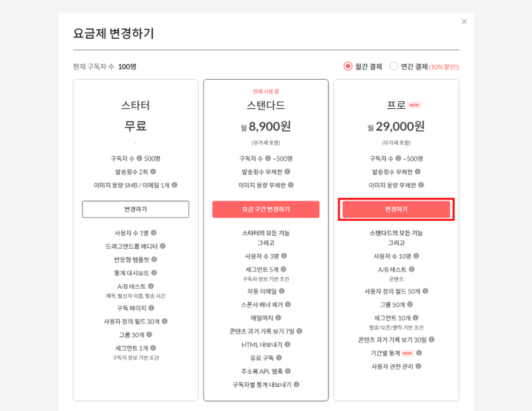Click info icon beside 통계 대시보드
The height and width of the screenshot is (411, 532).
[x=154, y=272]
